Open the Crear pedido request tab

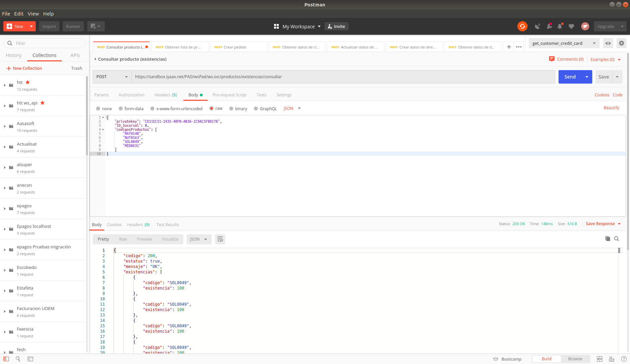pos(238,47)
